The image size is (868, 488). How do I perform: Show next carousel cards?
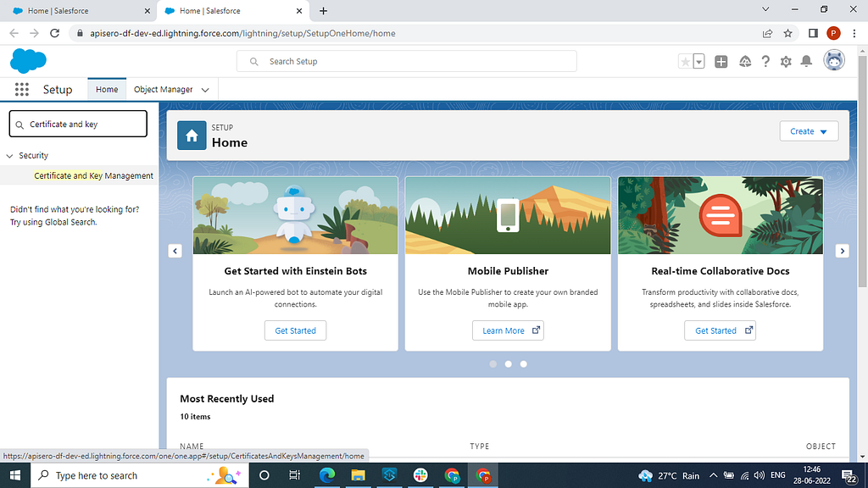pyautogui.click(x=842, y=251)
